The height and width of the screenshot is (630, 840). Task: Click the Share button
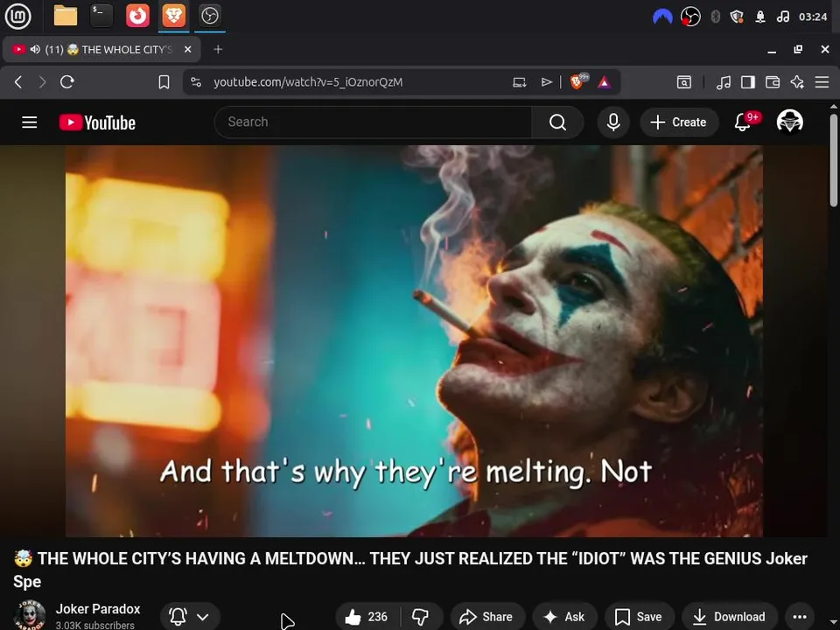click(x=487, y=617)
